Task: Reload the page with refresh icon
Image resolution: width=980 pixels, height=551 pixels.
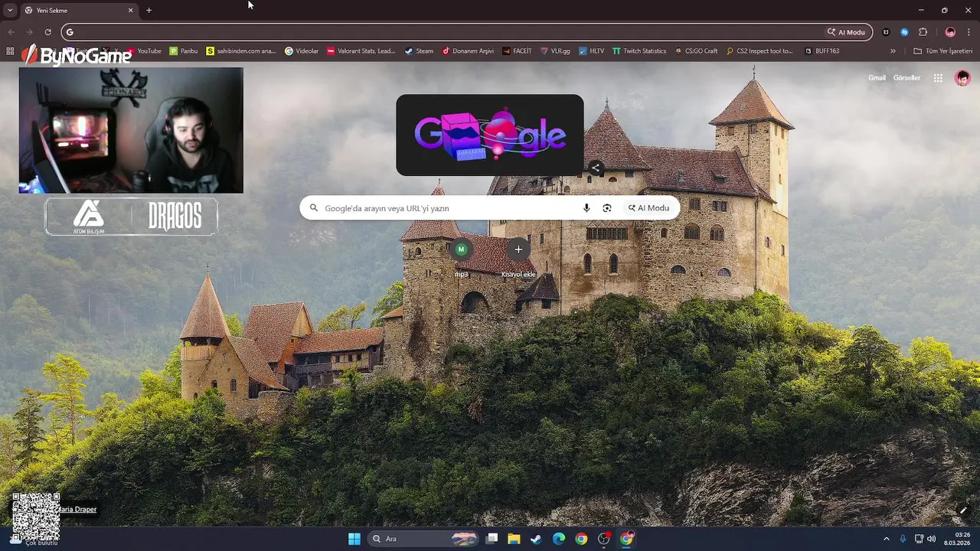Action: click(x=47, y=32)
